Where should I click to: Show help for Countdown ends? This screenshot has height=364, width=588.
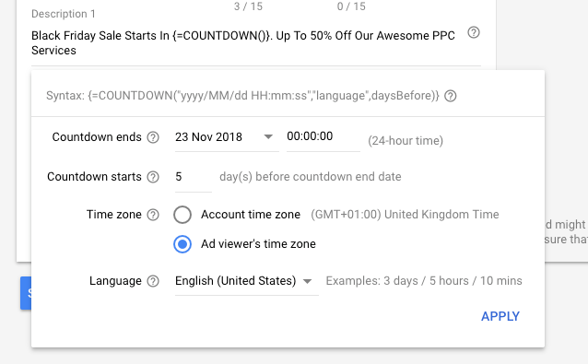pos(153,137)
